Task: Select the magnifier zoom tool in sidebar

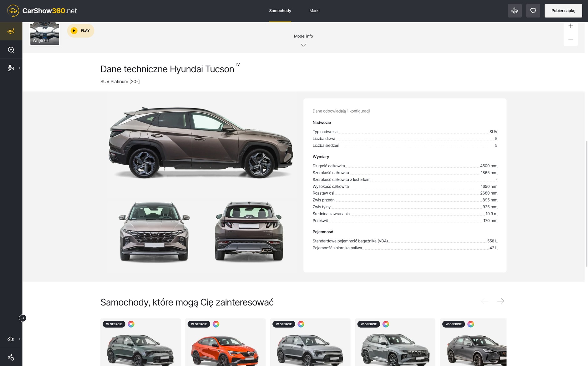Action: click(x=11, y=50)
